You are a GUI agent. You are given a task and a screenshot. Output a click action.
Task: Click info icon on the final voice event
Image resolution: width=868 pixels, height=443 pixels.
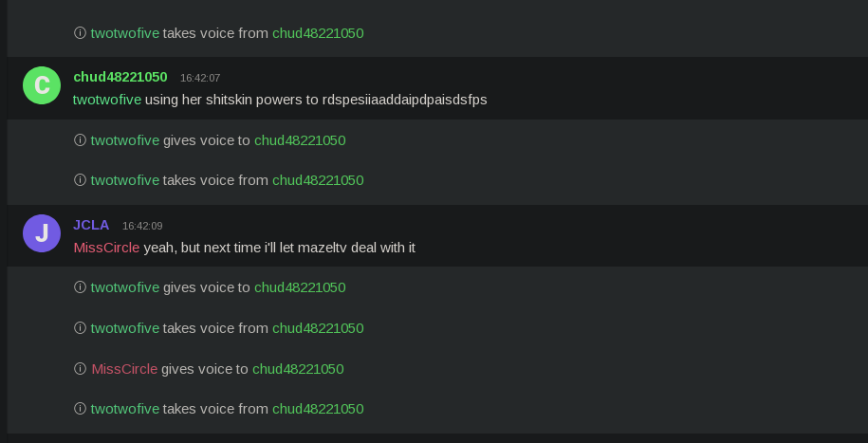click(x=81, y=409)
